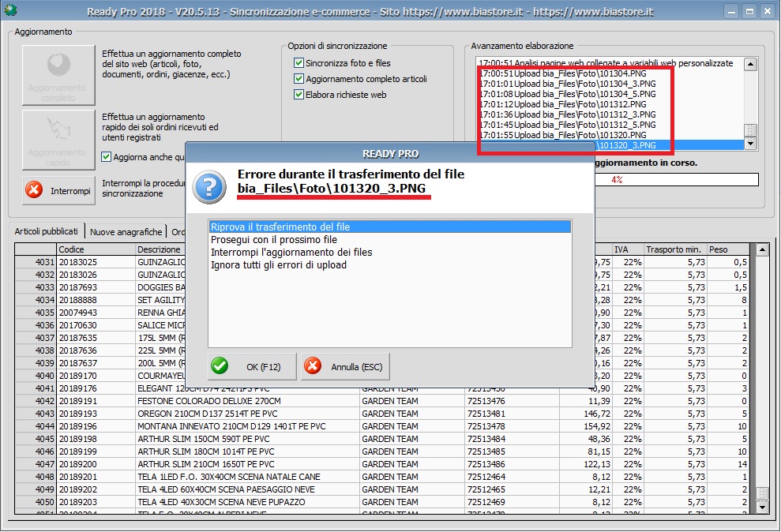Click the articles table scroll-down arrow
The image size is (781, 532).
pyautogui.click(x=762, y=507)
